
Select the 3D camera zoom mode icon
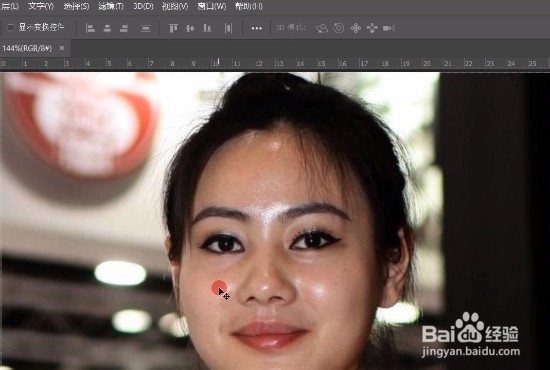click(389, 28)
